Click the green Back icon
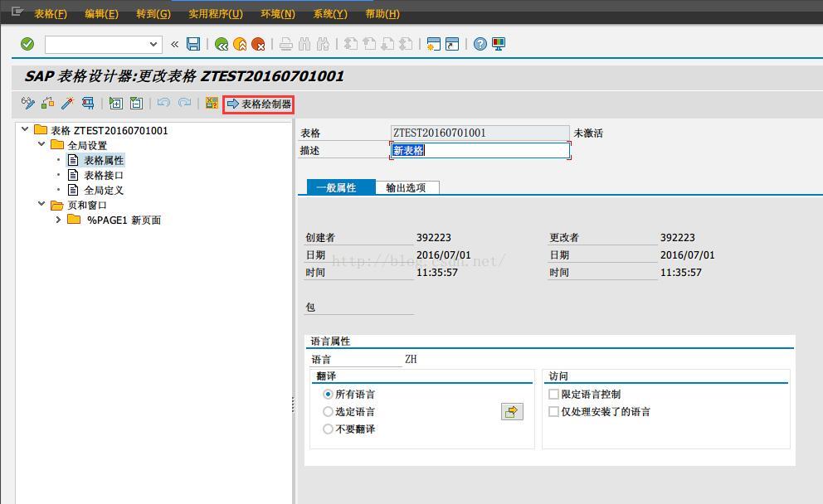Viewport: 823px width, 504px height. click(x=222, y=44)
